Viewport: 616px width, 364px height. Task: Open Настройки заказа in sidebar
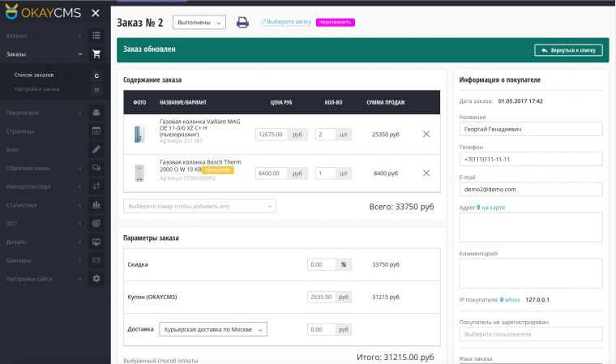point(36,88)
